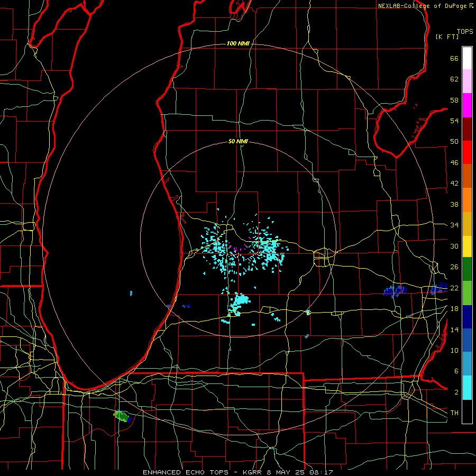The width and height of the screenshot is (476, 476).
Task: Click the 2 value on the legend
Action: point(456,392)
